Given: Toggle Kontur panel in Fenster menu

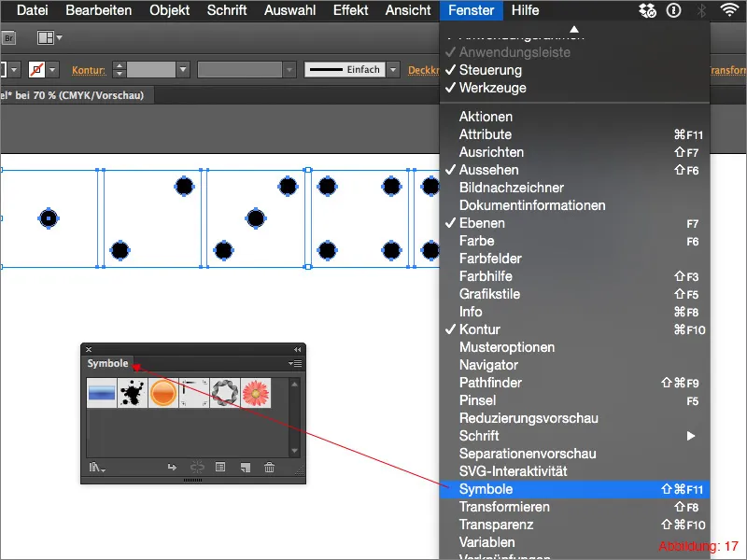Looking at the screenshot, I should pos(574,329).
